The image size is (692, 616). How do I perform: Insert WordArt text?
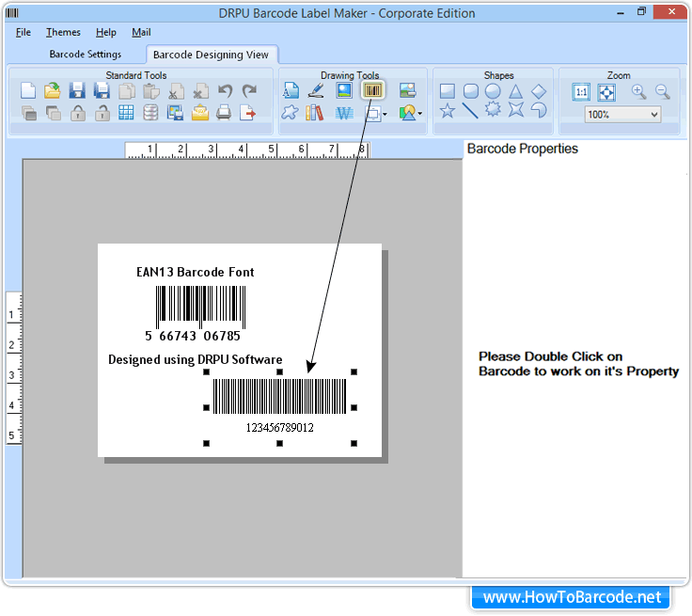point(344,113)
